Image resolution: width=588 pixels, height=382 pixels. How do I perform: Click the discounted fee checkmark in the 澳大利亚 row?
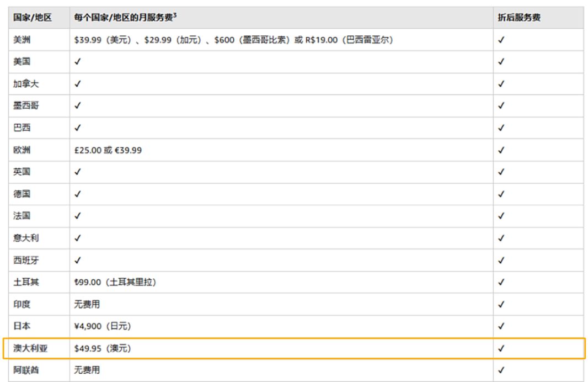(x=501, y=348)
